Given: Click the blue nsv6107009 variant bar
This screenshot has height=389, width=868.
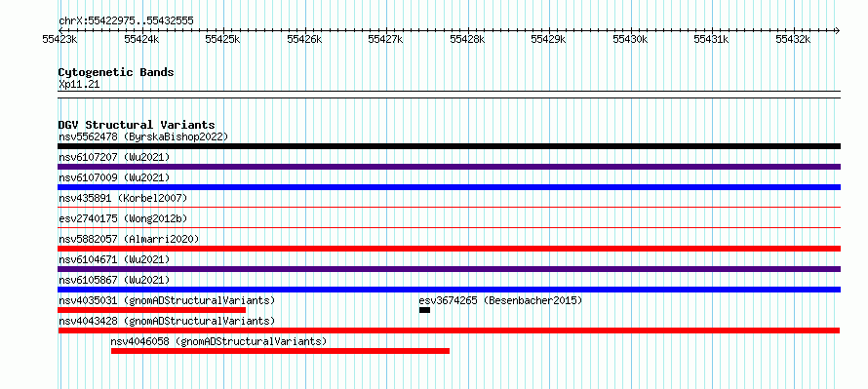Looking at the screenshot, I should pos(449,187).
